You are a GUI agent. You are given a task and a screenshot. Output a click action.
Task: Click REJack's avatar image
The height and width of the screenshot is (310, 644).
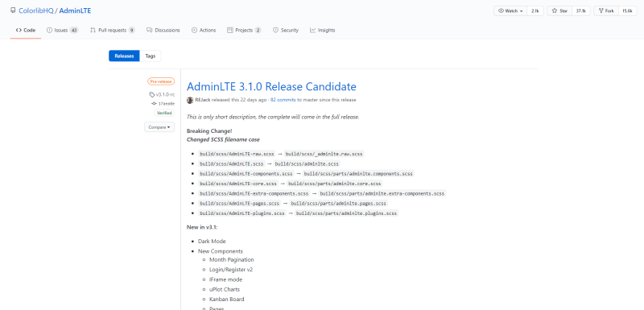pyautogui.click(x=190, y=100)
